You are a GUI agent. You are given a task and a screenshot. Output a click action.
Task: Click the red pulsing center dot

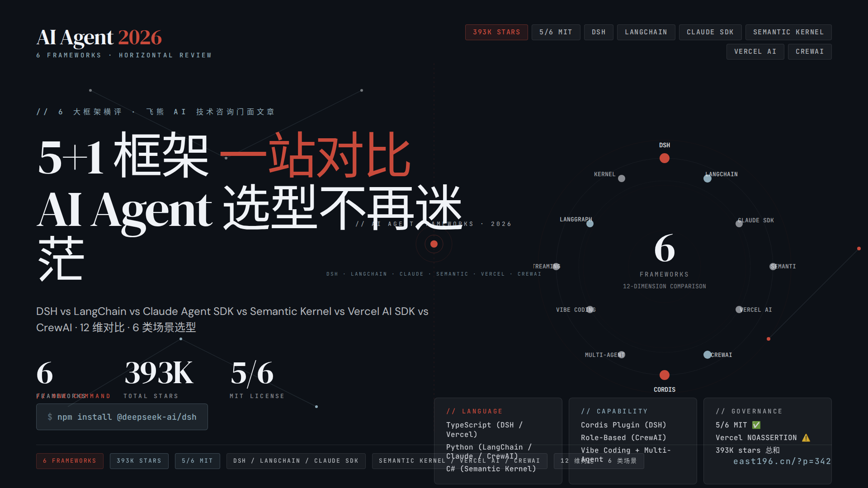coord(434,244)
